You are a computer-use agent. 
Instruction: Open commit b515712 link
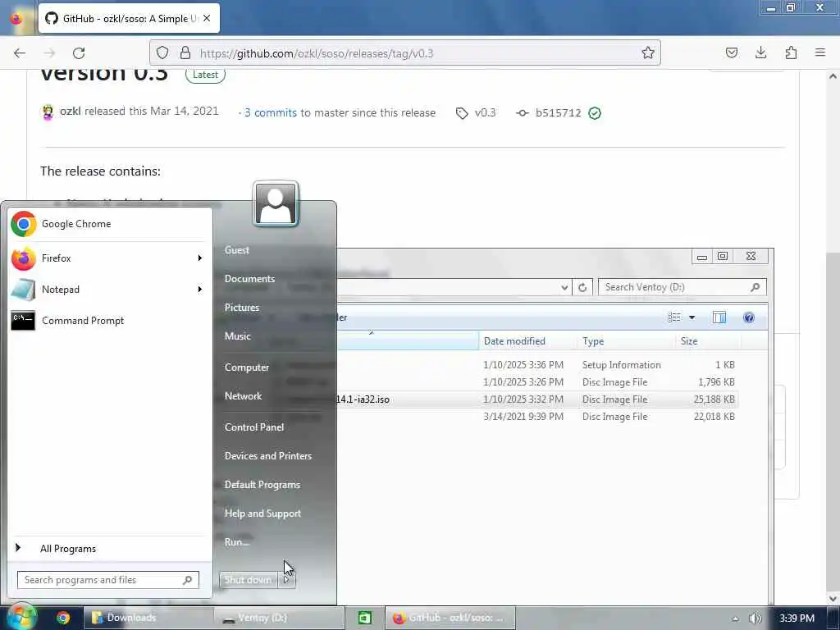tap(558, 112)
